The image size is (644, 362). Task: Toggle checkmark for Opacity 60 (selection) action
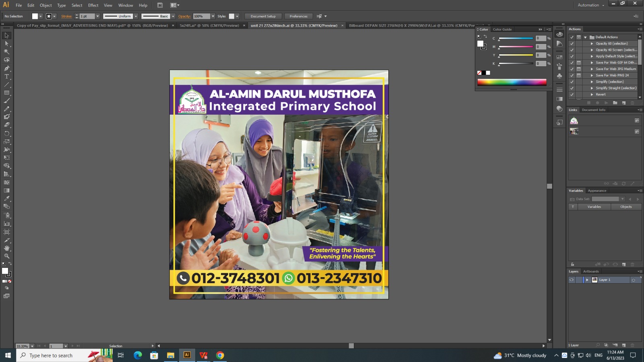point(572,43)
